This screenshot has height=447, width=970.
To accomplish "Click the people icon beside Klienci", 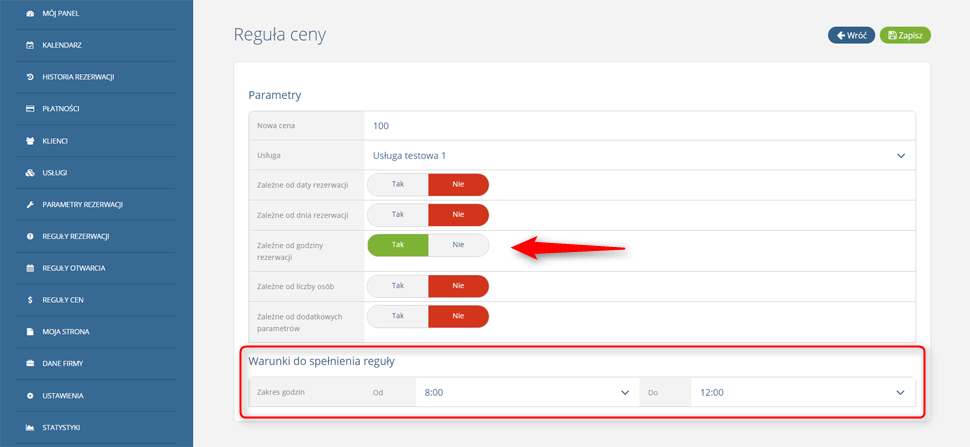I will point(30,141).
